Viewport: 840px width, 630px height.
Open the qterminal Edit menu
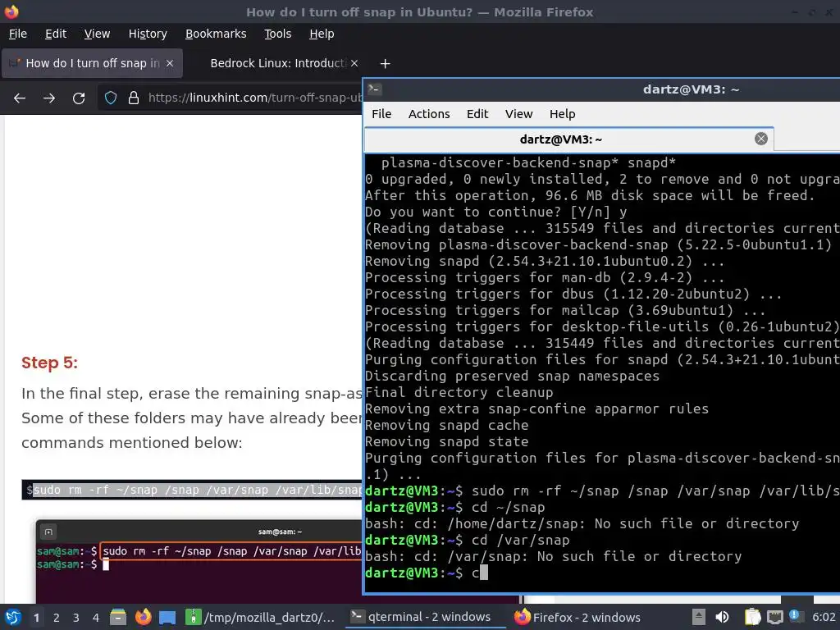click(477, 114)
